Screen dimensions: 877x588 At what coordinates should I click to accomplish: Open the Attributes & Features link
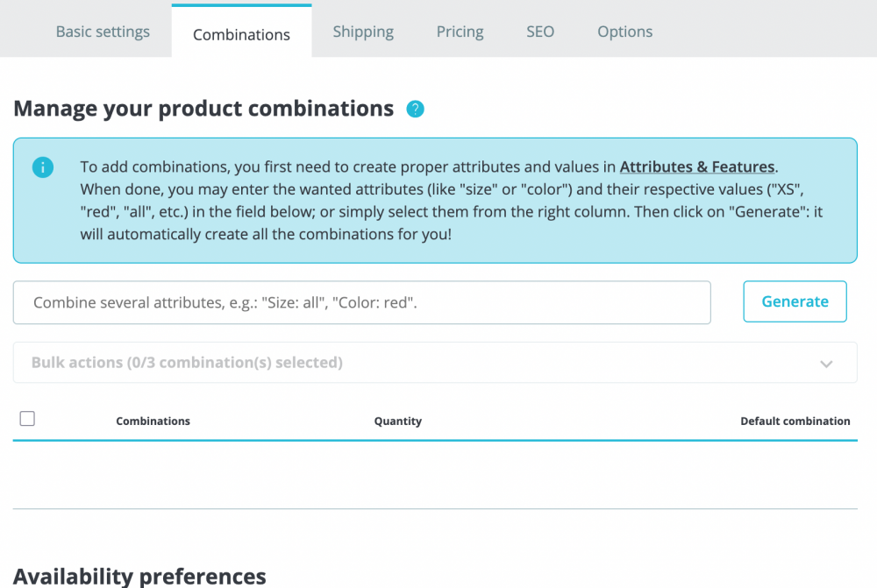tap(697, 166)
